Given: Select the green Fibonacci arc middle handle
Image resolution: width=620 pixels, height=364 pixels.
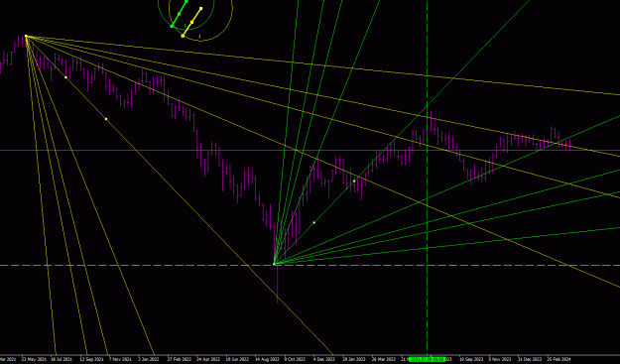Looking at the screenshot, I should 180,14.
